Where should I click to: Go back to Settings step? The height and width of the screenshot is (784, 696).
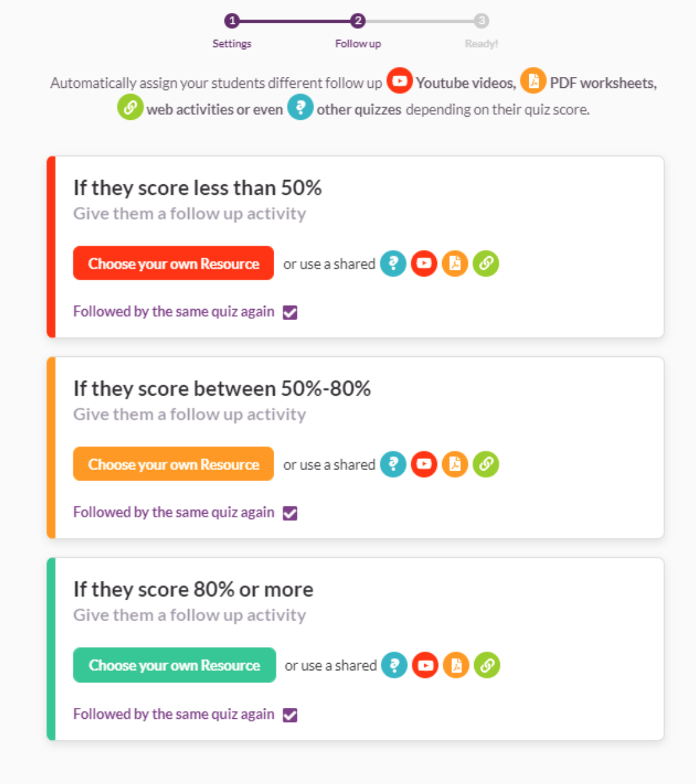pyautogui.click(x=232, y=22)
